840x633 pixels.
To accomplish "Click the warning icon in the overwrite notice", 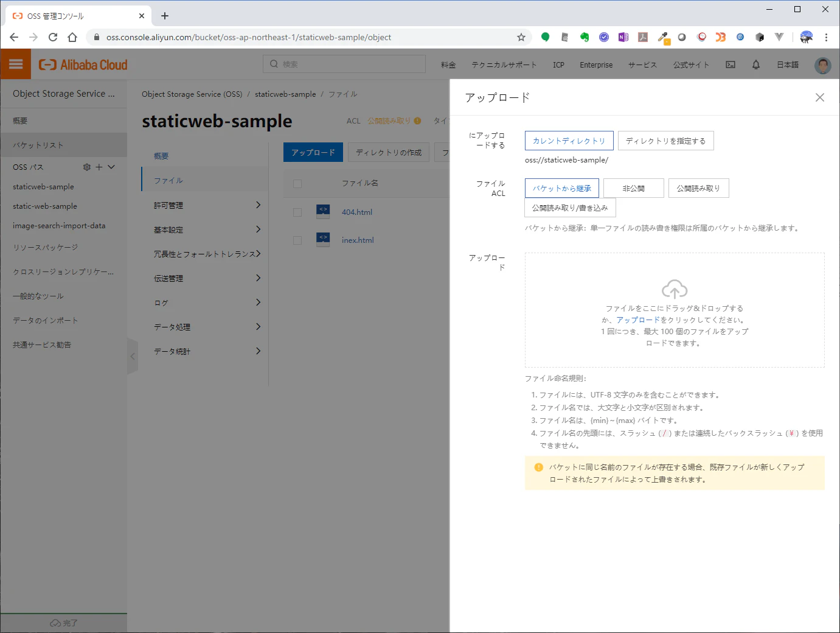I will pyautogui.click(x=538, y=467).
